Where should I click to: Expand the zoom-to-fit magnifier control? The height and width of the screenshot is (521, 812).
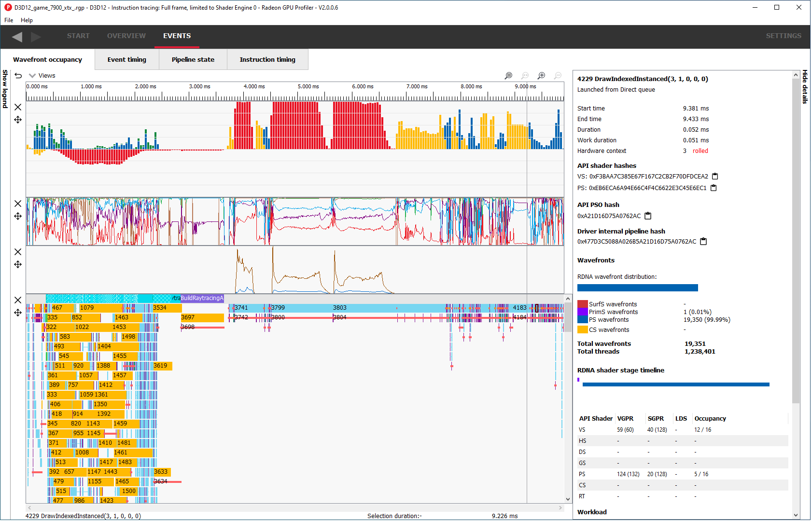pyautogui.click(x=525, y=75)
